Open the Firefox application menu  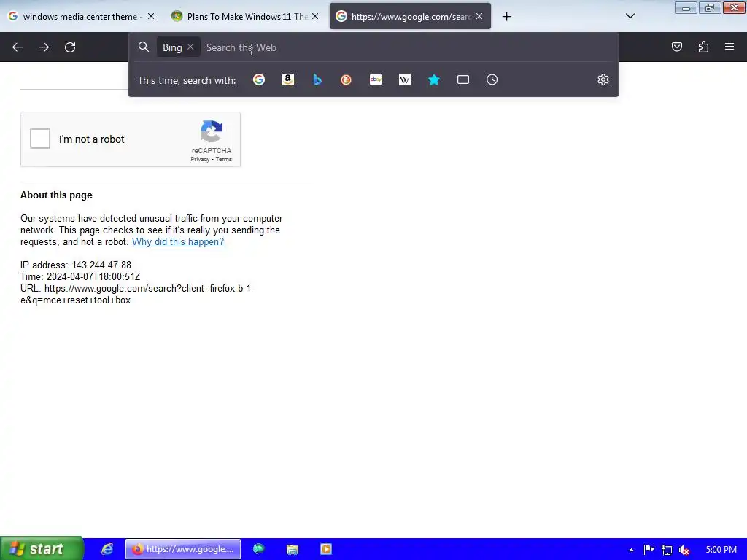pyautogui.click(x=729, y=47)
